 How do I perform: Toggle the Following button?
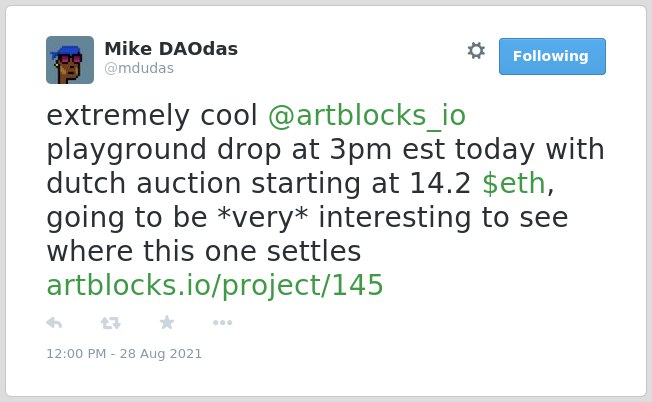coord(552,57)
